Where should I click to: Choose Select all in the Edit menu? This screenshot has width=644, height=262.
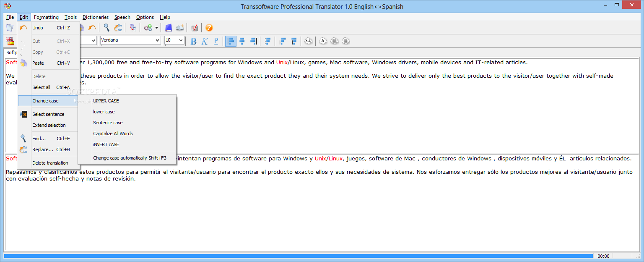click(x=48, y=87)
